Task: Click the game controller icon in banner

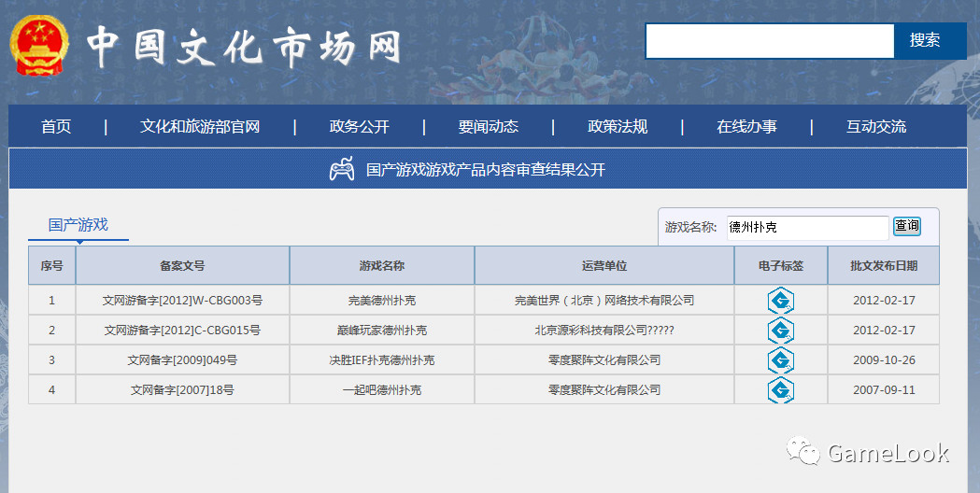Action: coord(342,169)
